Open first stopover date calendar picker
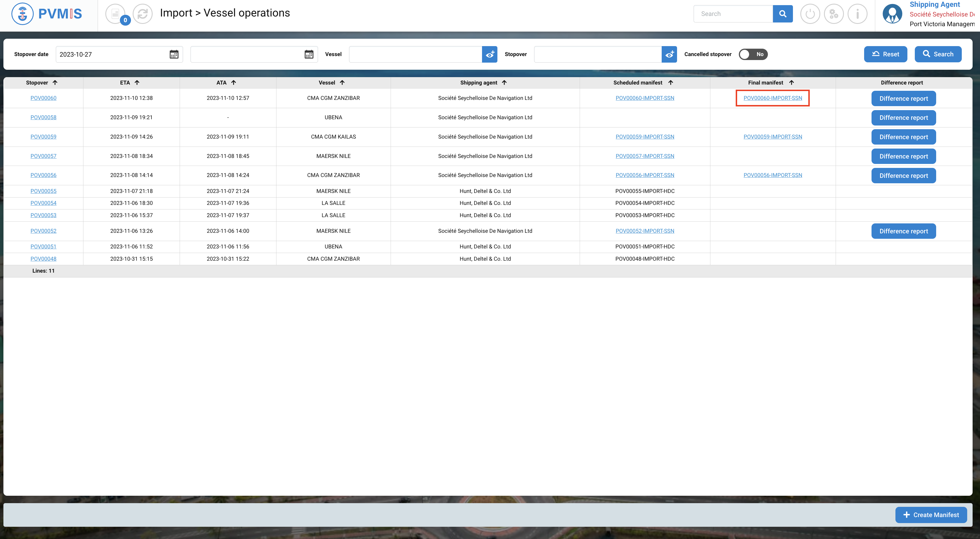The width and height of the screenshot is (980, 539). (174, 54)
